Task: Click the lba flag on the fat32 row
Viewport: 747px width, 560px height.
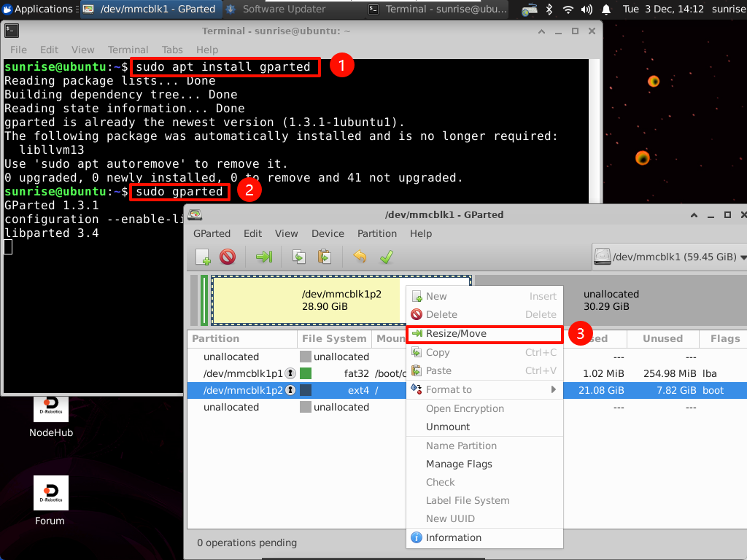Action: tap(709, 374)
